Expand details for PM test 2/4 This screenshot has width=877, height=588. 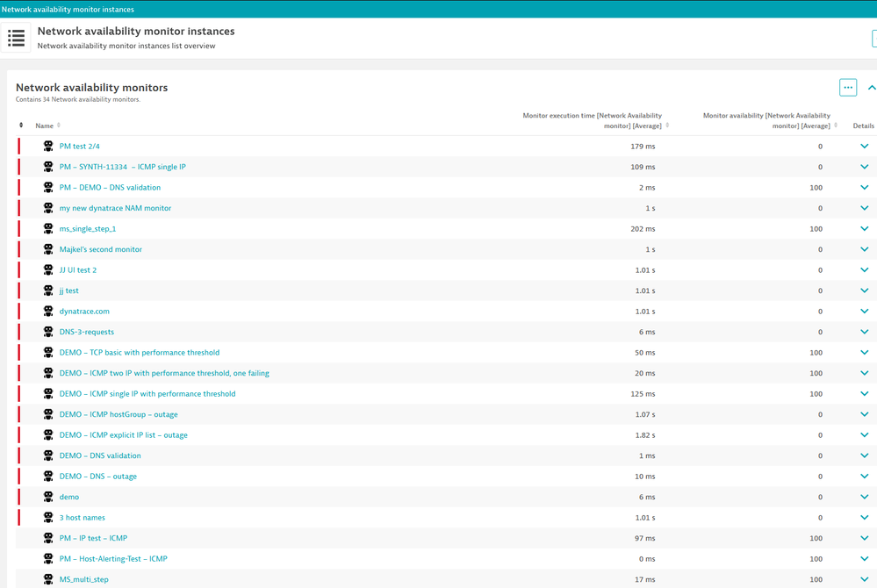click(864, 147)
